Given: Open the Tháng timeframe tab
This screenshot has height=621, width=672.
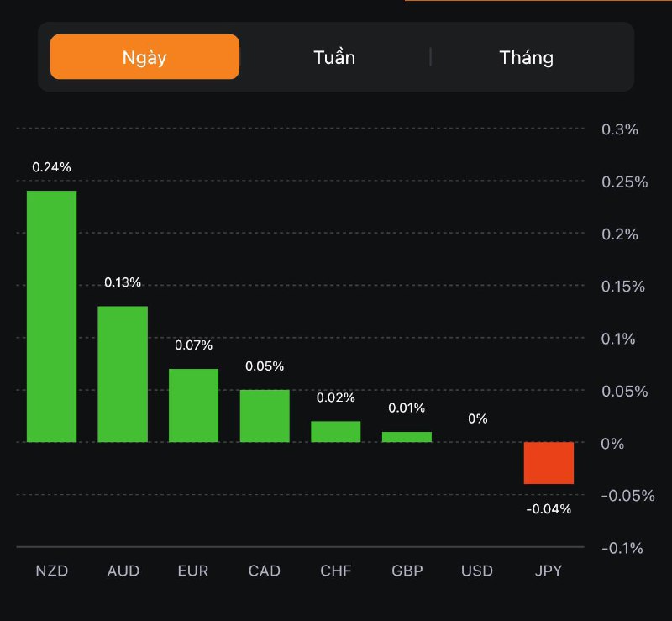Looking at the screenshot, I should click(527, 57).
